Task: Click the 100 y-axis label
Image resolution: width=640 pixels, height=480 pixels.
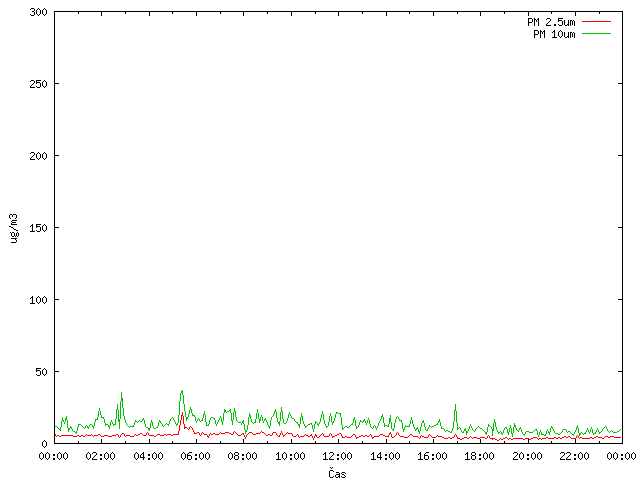Action: pos(38,300)
